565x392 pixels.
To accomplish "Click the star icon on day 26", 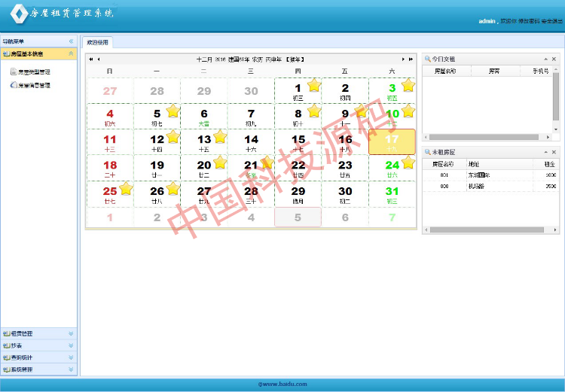I will tap(173, 188).
